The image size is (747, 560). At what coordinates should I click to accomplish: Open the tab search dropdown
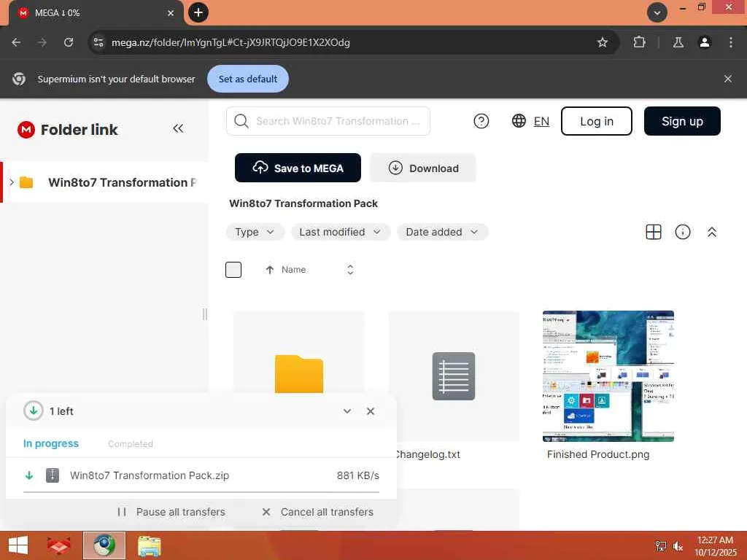[x=657, y=13]
